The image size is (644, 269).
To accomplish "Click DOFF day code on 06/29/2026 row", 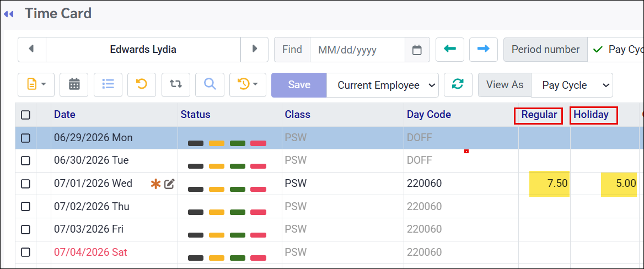I will click(x=420, y=138).
